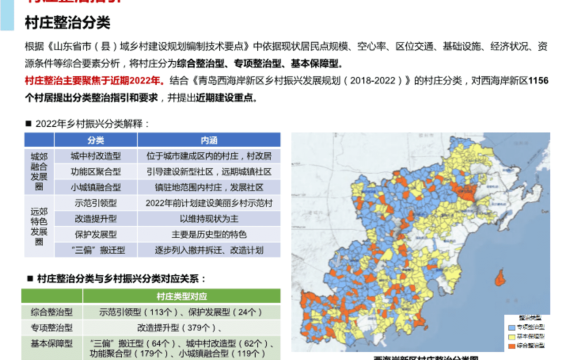Select the 专项整治型 row in green table
Image resolution: width=570 pixels, height=360 pixels.
[151, 328]
